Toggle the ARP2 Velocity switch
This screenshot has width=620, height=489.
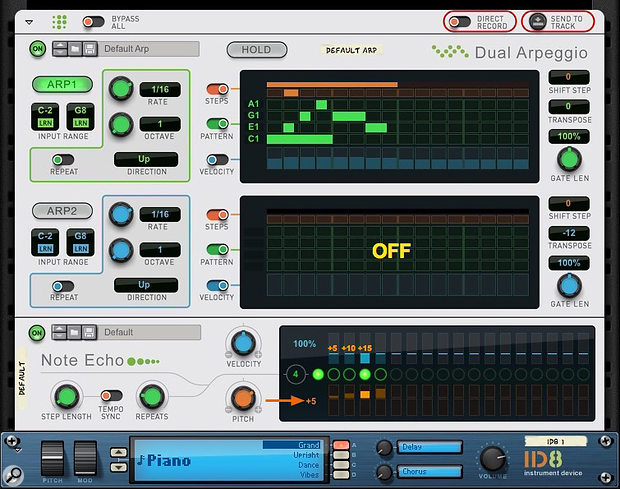click(217, 285)
